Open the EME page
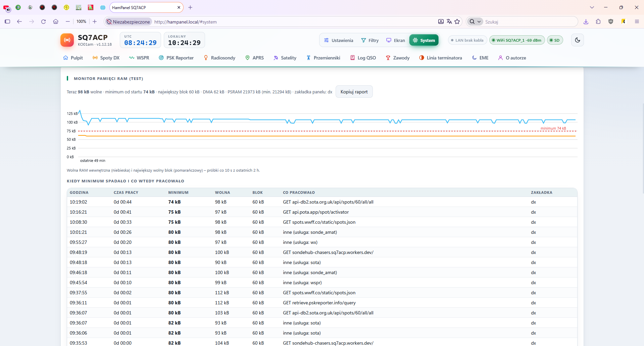Image resolution: width=644 pixels, height=346 pixels. (480, 58)
